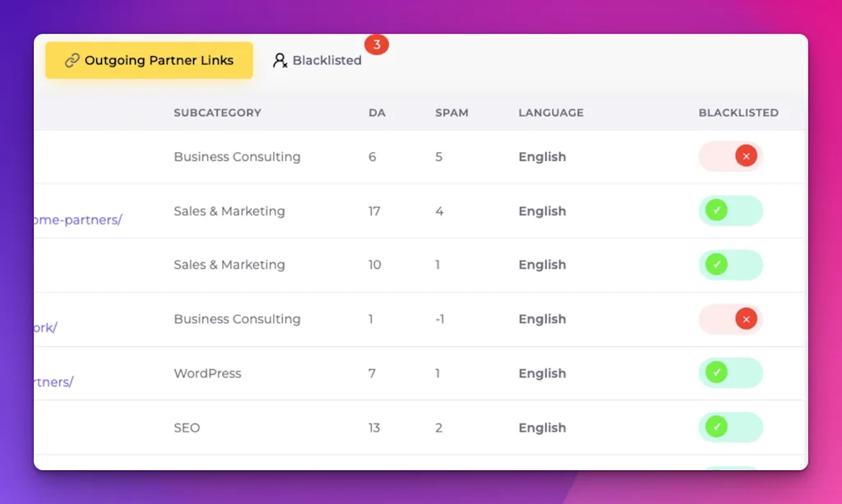
Task: Click the blacklisted person icon
Action: [280, 60]
